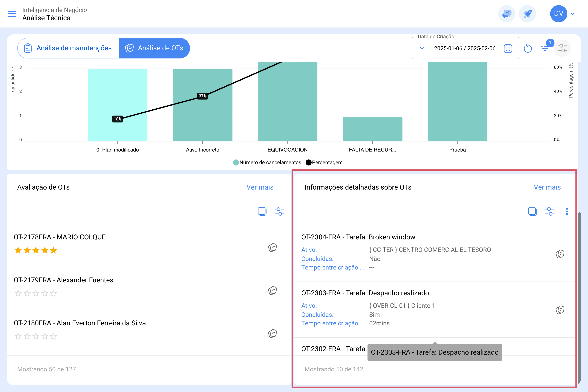
Task: Click the EQUIVOCACION bar
Action: point(288,101)
